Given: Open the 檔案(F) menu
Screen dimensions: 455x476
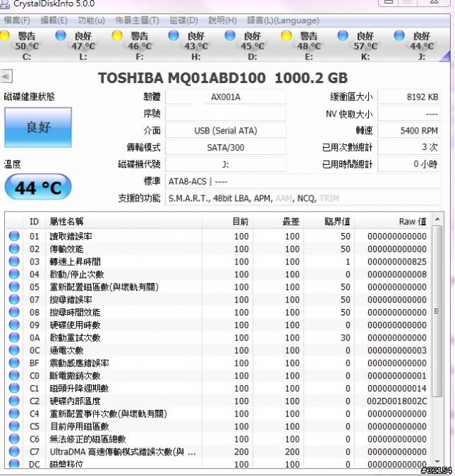Looking at the screenshot, I should pos(16,21).
